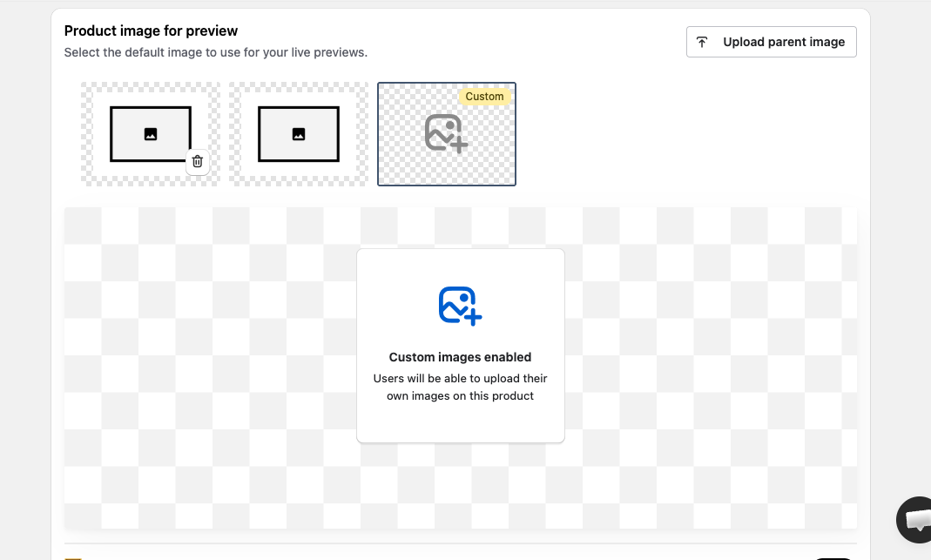The height and width of the screenshot is (560, 931).
Task: Delete the first product image with trash icon
Action: [x=198, y=161]
